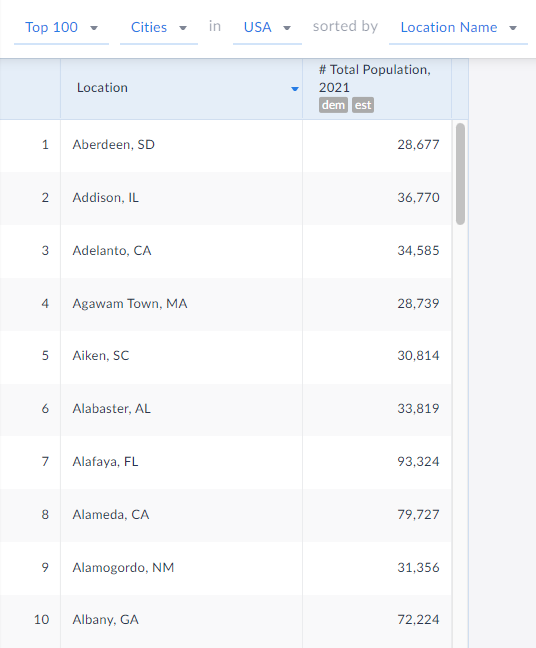Select the Aberdeen, SD row

[226, 145]
